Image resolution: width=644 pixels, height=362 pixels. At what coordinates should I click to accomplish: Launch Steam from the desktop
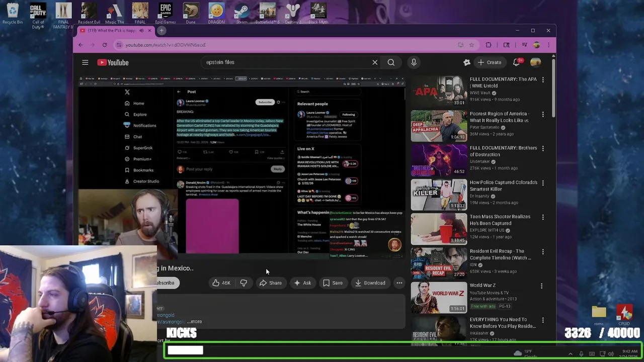242,13
